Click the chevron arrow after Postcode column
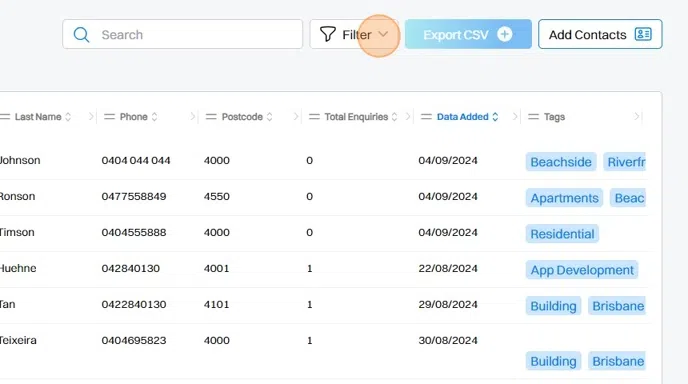Viewport: 688px width, 384px height. coord(296,117)
